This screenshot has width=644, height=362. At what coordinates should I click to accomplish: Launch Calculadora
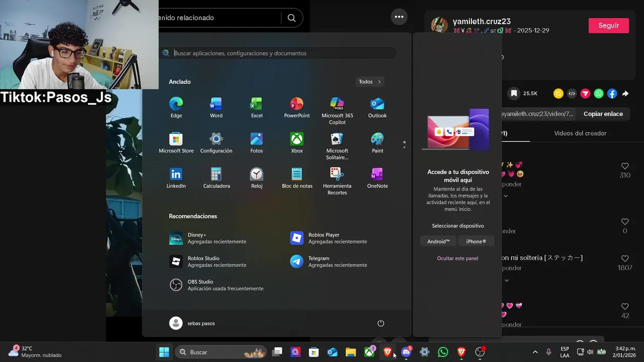(x=216, y=178)
